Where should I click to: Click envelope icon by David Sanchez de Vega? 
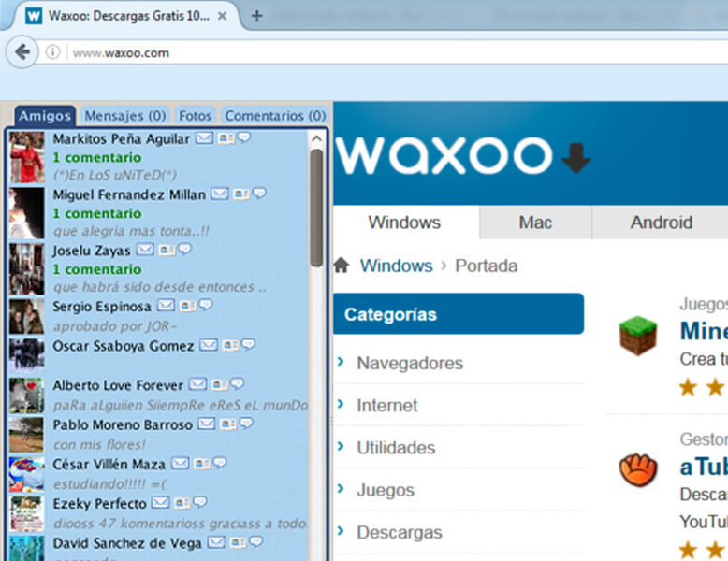[216, 542]
